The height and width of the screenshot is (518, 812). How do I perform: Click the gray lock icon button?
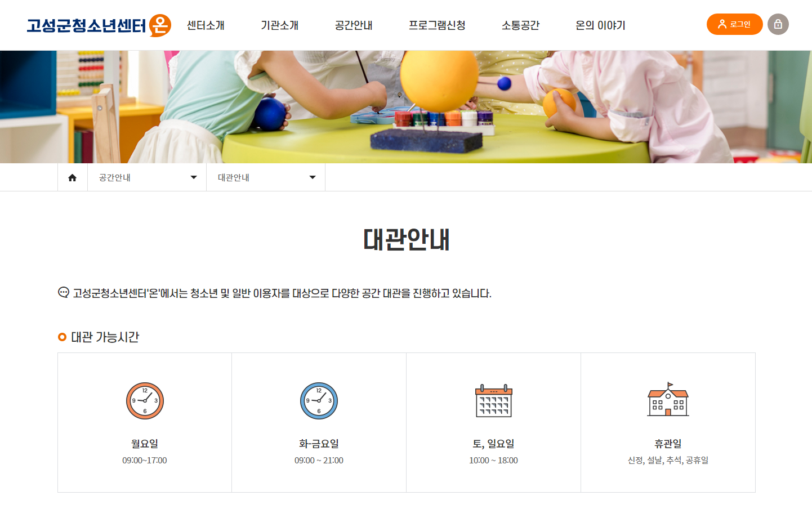click(778, 24)
